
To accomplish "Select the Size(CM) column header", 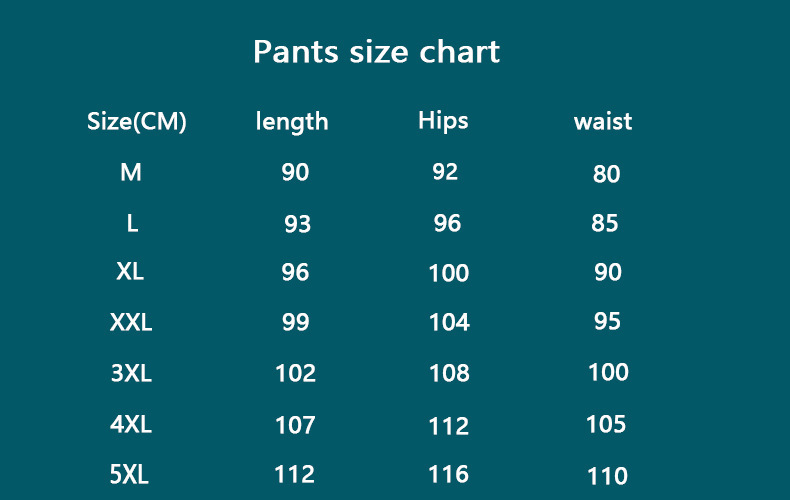I will pyautogui.click(x=137, y=122).
